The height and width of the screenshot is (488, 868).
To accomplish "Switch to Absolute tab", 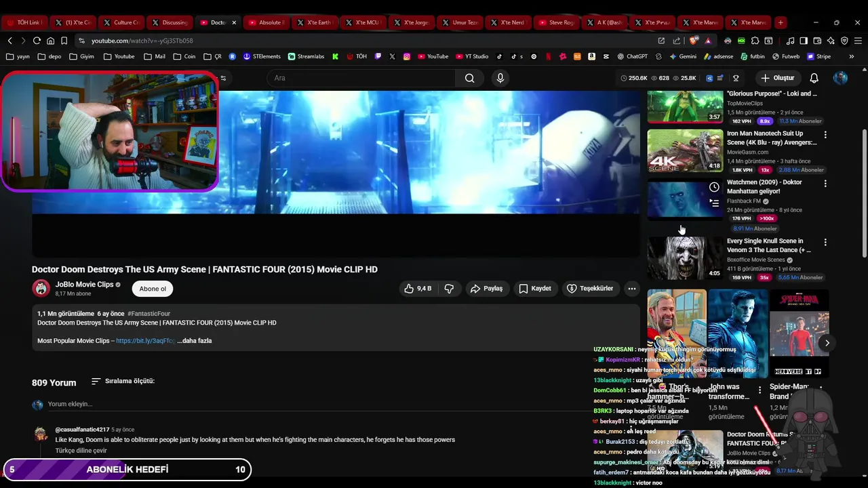I will (266, 22).
